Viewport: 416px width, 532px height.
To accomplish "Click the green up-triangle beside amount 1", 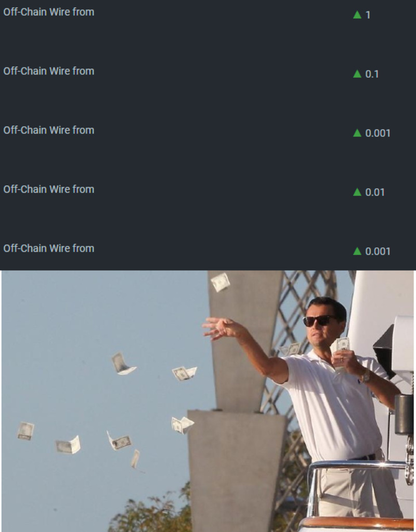I will [x=357, y=15].
